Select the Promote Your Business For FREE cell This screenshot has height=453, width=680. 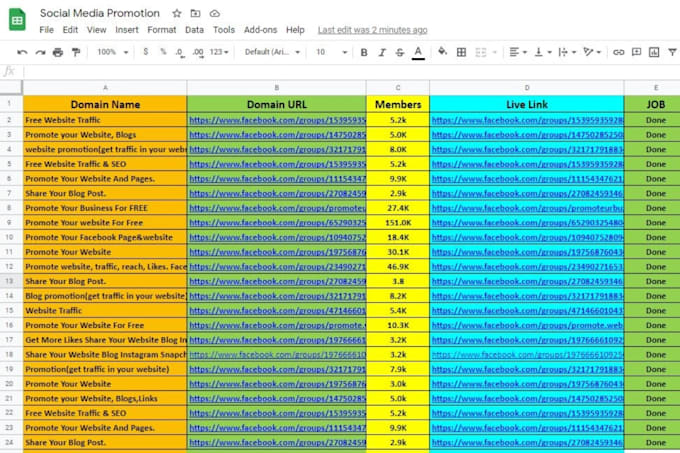pos(105,208)
